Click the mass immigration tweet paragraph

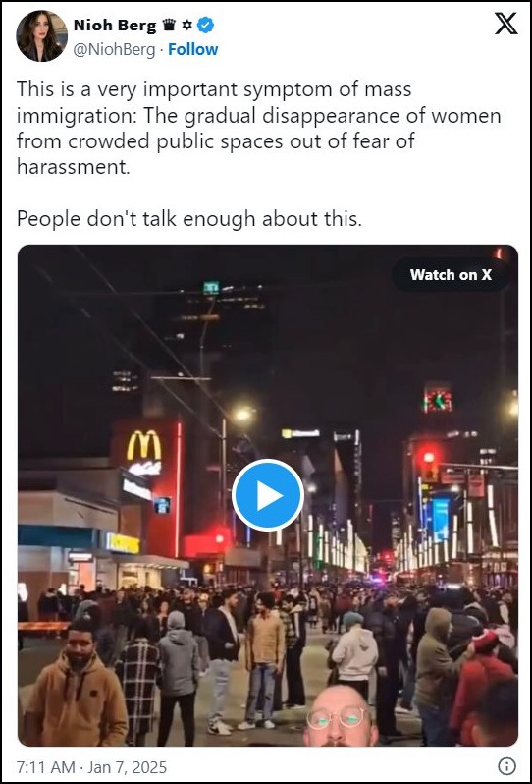(x=259, y=128)
